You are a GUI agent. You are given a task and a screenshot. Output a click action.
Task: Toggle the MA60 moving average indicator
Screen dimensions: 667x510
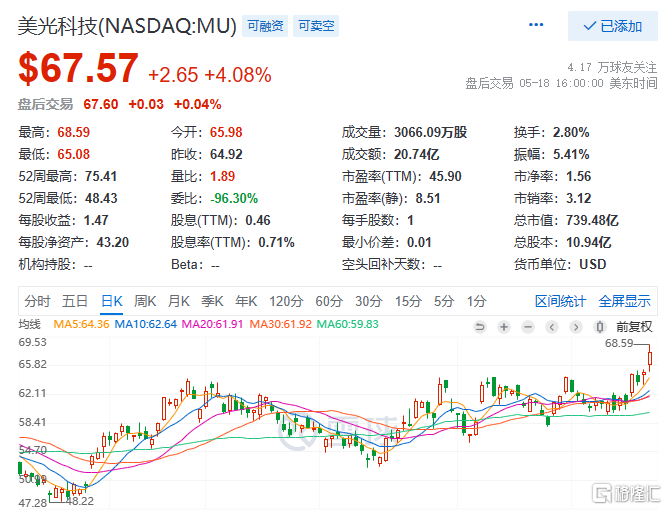[x=347, y=325]
